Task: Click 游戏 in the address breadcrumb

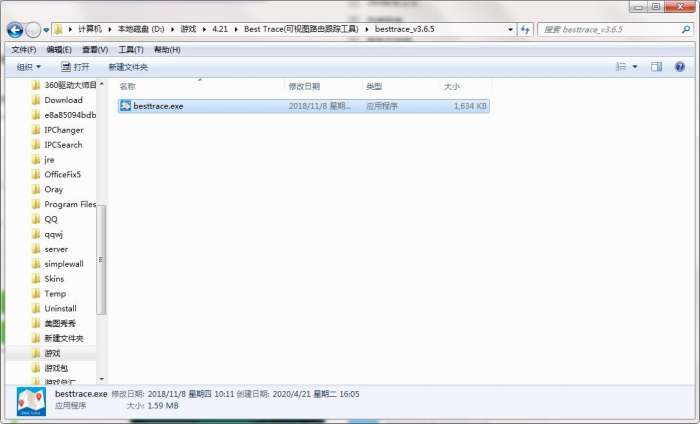Action: point(188,29)
